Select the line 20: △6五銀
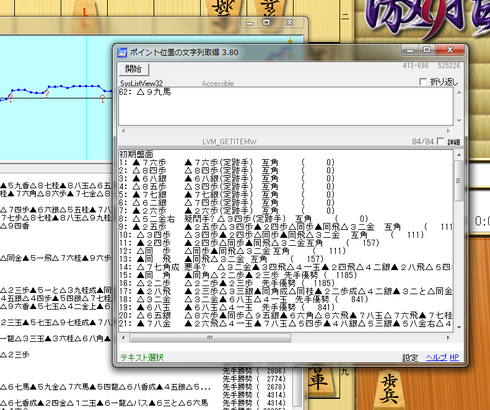Viewport: 490px width, 410px height. coord(286,315)
